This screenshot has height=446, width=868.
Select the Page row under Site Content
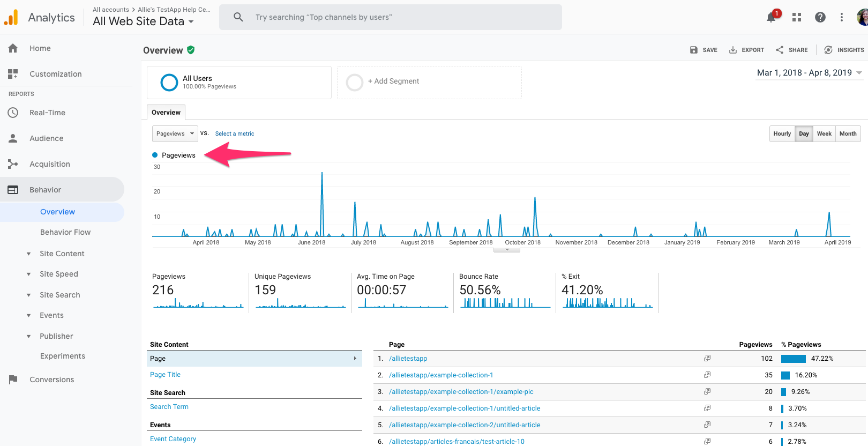point(255,359)
